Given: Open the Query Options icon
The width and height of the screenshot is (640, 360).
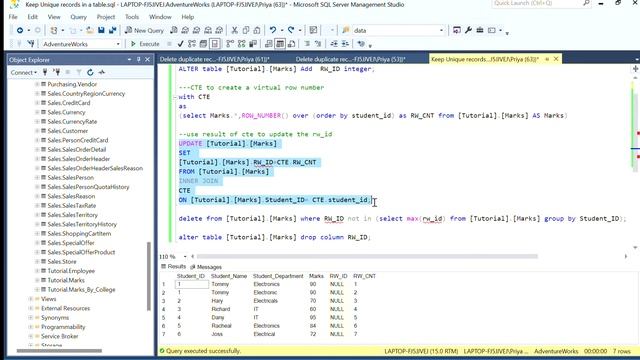Looking at the screenshot, I should click(203, 44).
